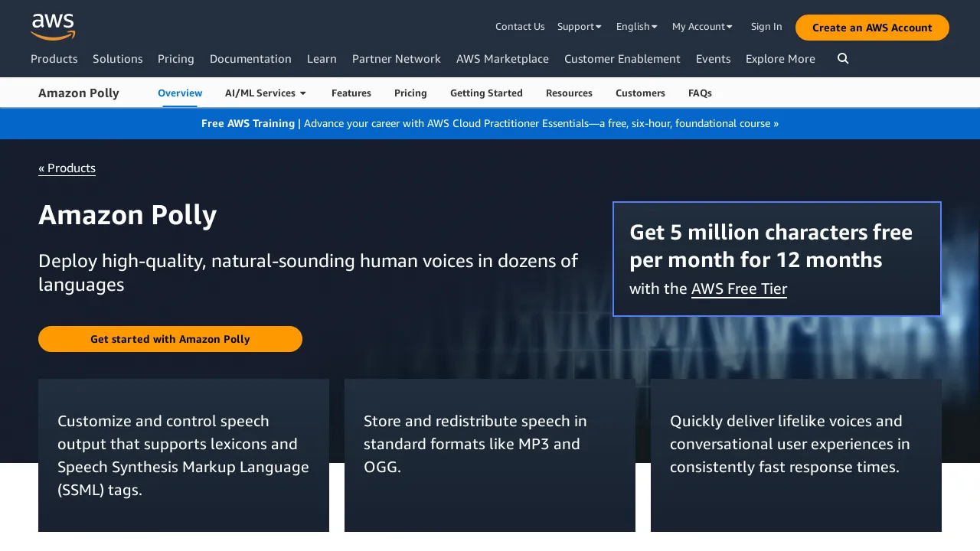Open the English language dropdown
This screenshot has width=980, height=551.
click(x=636, y=26)
